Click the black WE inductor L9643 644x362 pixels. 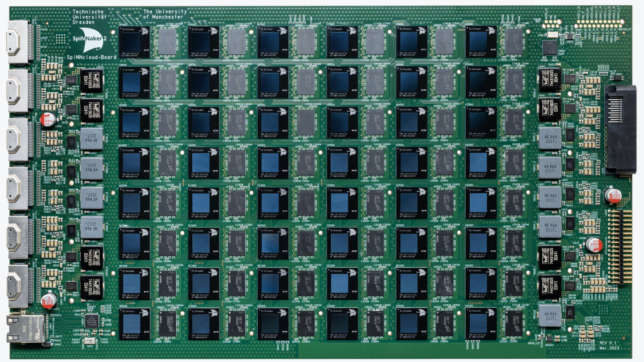pyautogui.click(x=549, y=257)
